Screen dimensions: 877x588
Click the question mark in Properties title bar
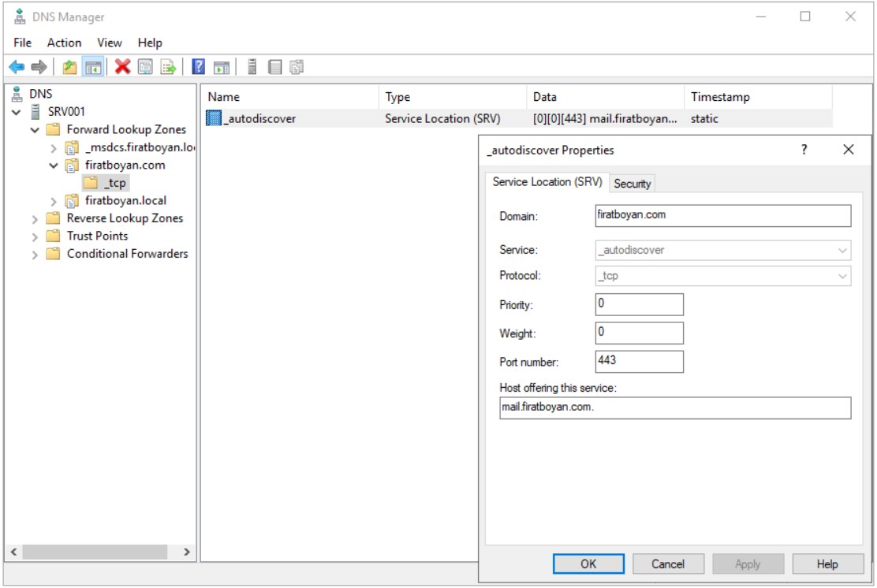[x=804, y=149]
